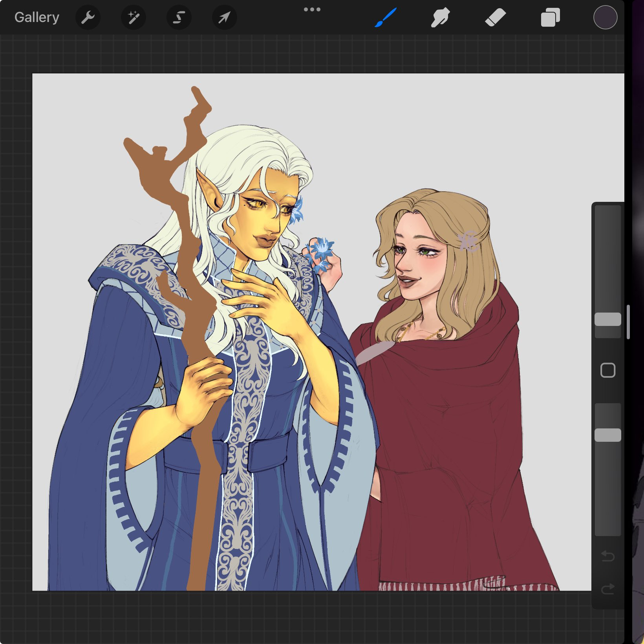The image size is (644, 644).
Task: Open the Gallery
Action: coord(37,17)
